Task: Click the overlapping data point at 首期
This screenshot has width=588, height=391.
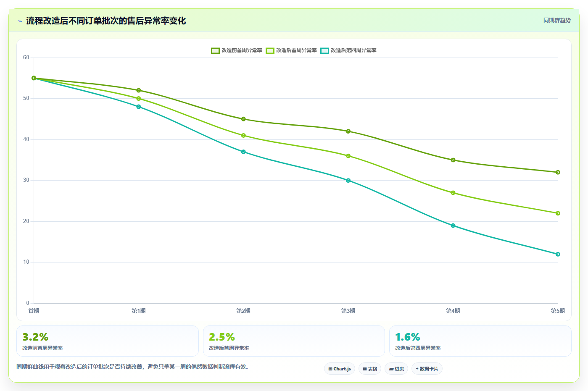Action: pos(34,78)
